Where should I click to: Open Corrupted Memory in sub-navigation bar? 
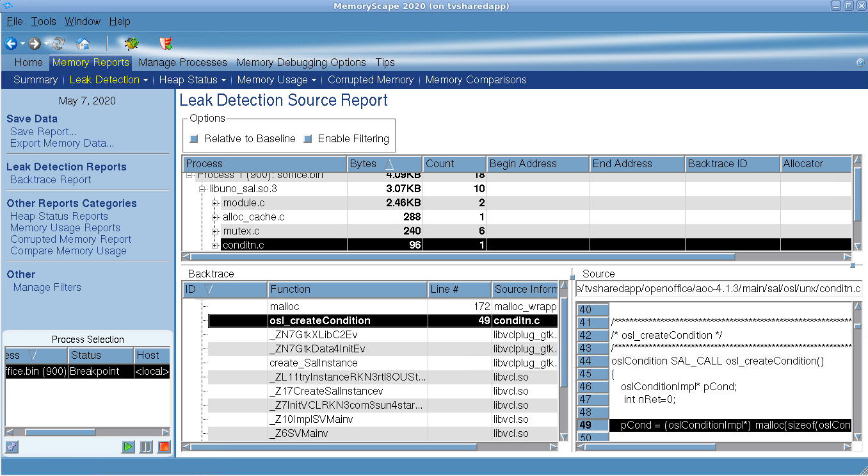371,80
